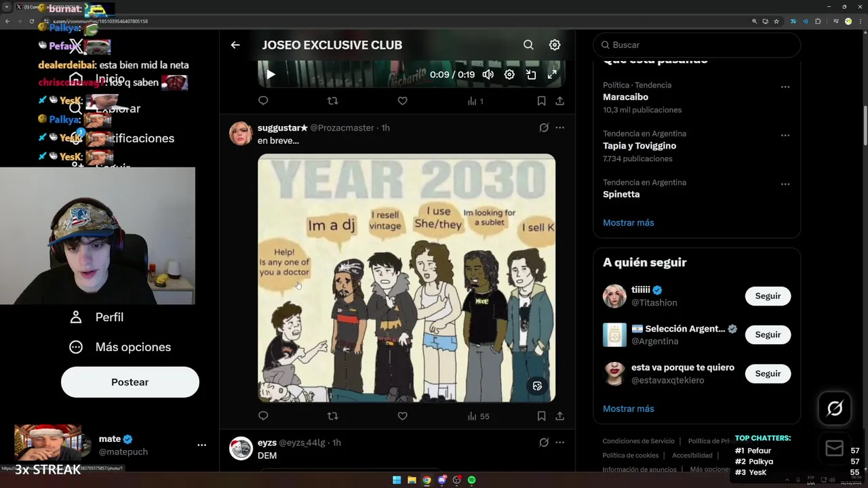Open video playback settings gear
Viewport: 868px width, 488px height.
(509, 75)
